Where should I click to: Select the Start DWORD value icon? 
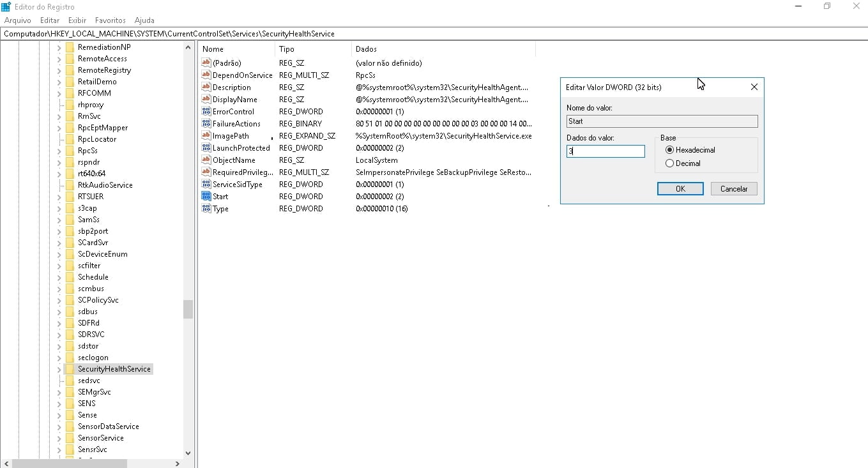206,196
